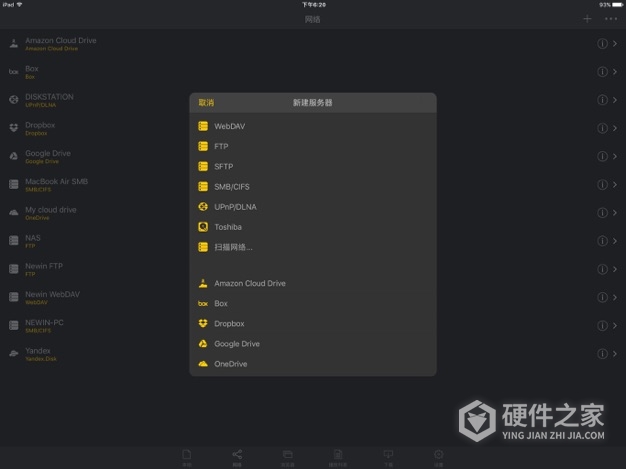Click the My cloud drive chevron
The image size is (626, 469).
click(615, 213)
